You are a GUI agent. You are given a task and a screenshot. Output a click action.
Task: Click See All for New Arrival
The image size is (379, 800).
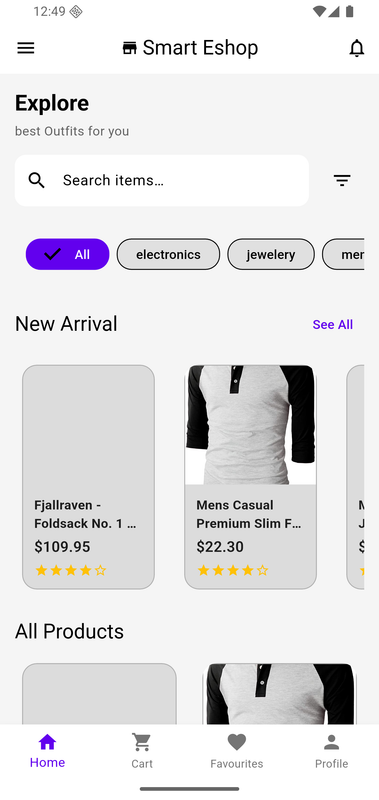click(x=333, y=324)
